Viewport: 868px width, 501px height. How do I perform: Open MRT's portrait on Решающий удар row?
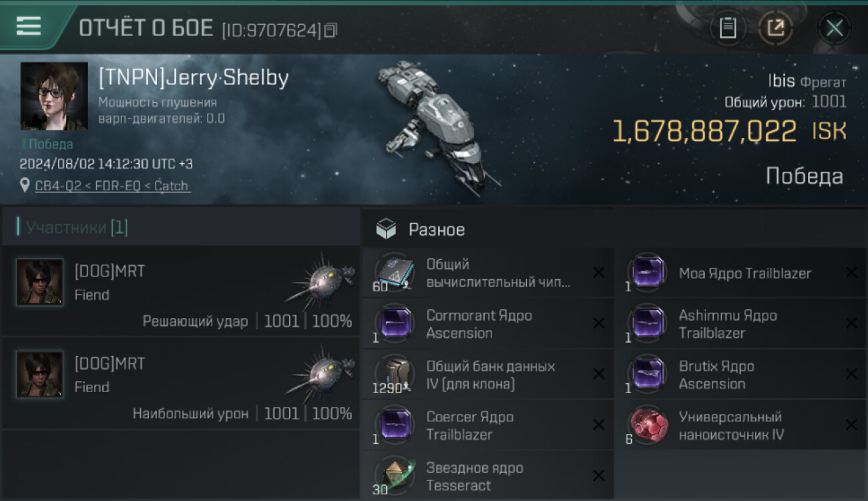pos(40,282)
